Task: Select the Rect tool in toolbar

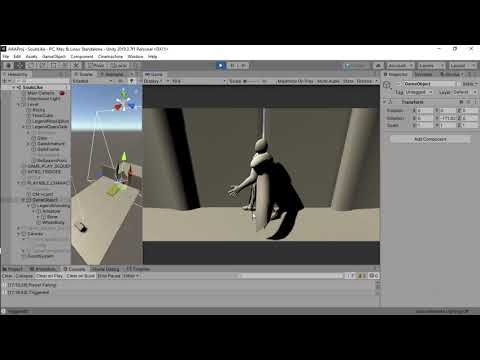Action: [x=53, y=66]
